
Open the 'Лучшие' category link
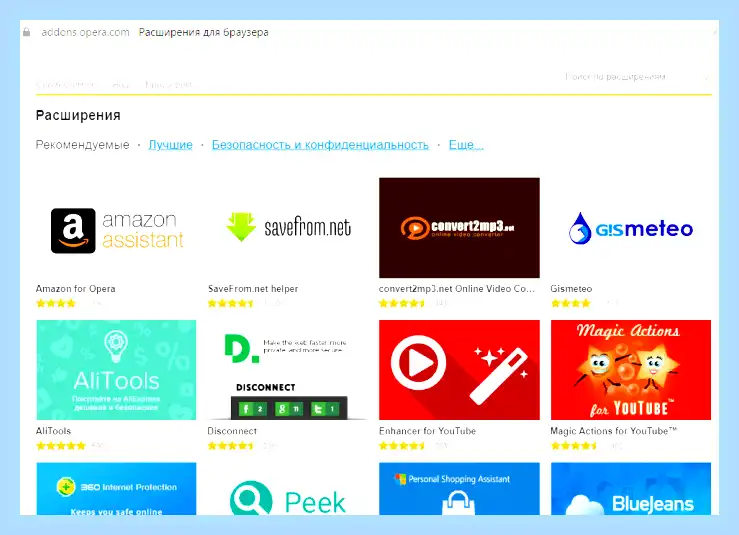(171, 145)
